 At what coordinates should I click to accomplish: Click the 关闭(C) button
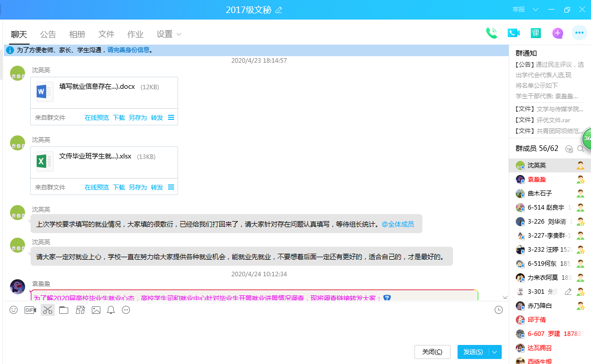pyautogui.click(x=432, y=352)
